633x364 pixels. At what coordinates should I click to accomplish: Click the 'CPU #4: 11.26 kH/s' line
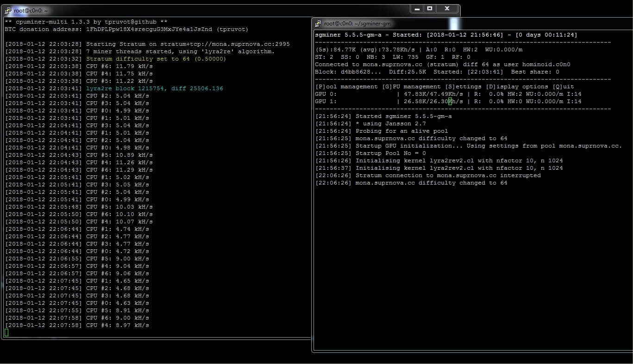(x=79, y=162)
